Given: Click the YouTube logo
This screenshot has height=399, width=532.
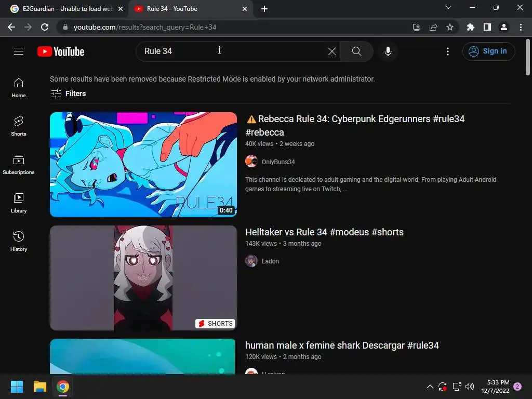Looking at the screenshot, I should pyautogui.click(x=61, y=51).
